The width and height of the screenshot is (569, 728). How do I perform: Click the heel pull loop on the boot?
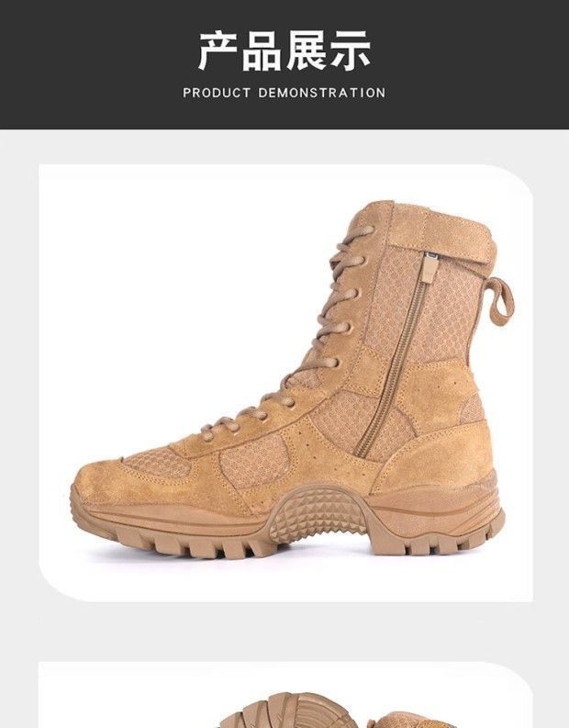coord(500,301)
